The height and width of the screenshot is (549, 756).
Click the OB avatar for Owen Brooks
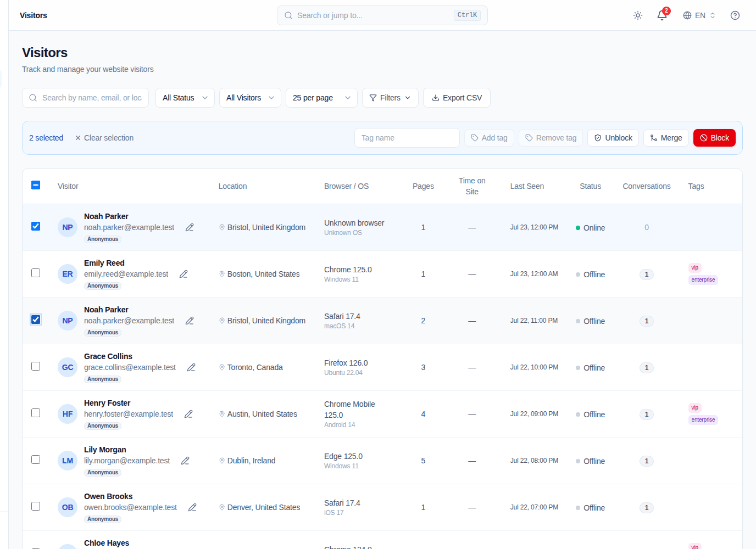pos(68,507)
